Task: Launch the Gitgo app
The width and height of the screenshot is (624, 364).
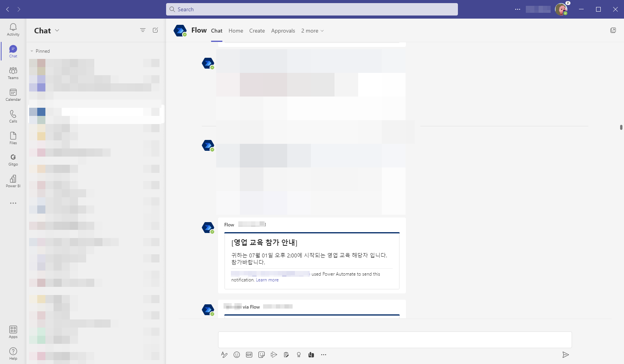Action: tap(13, 159)
